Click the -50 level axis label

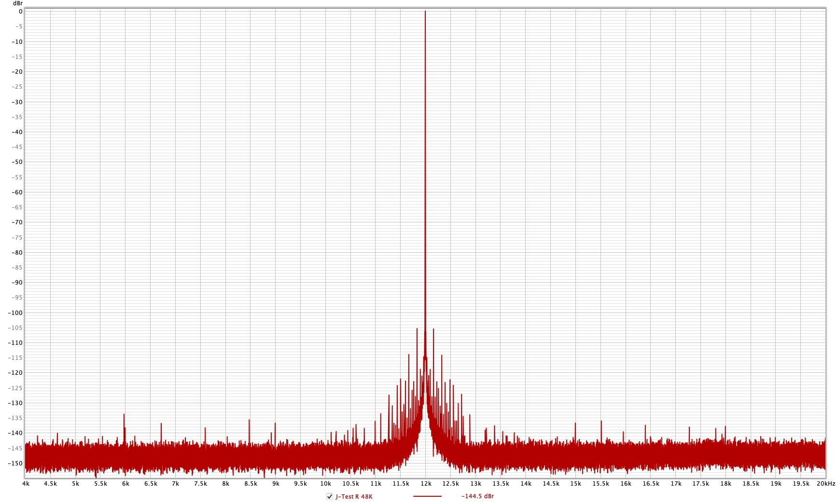point(17,162)
